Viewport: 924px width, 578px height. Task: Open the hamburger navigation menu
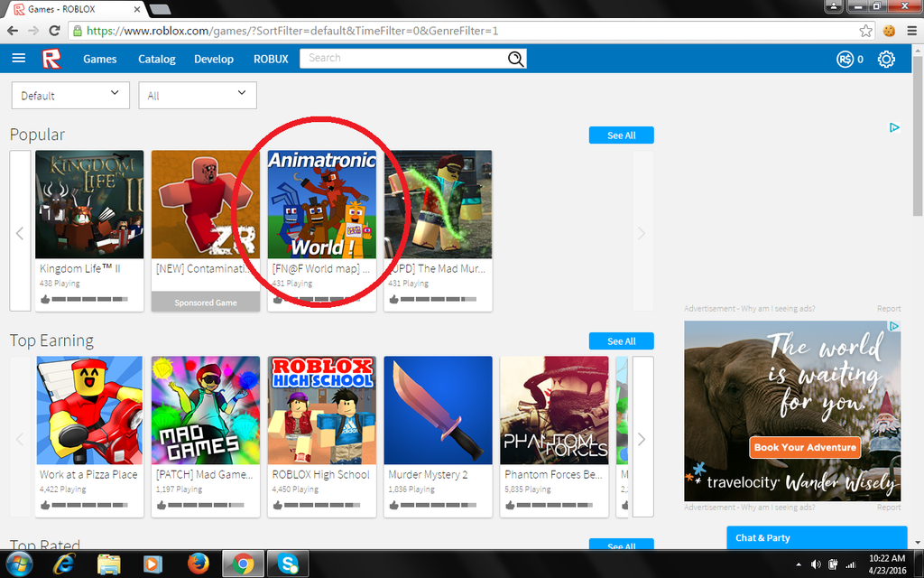point(19,58)
